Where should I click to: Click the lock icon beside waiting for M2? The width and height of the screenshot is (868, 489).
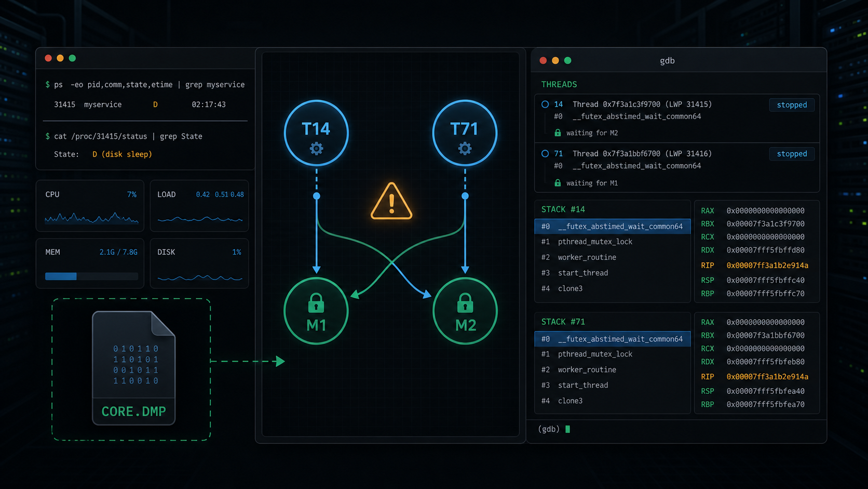[x=558, y=133]
